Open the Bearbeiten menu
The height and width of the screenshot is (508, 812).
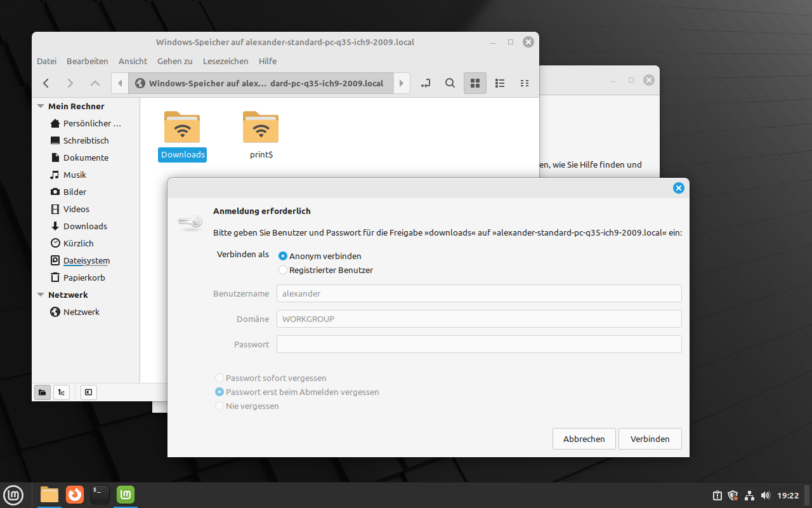[x=88, y=61]
